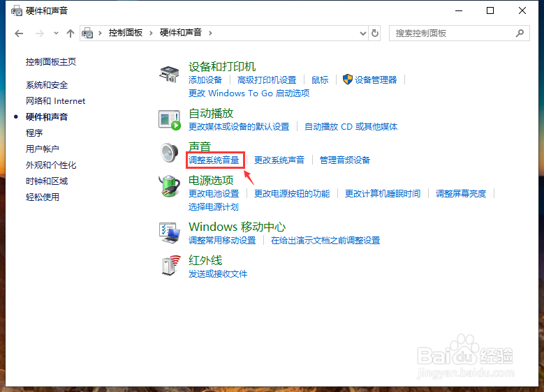Image resolution: width=544 pixels, height=392 pixels.
Task: Open 高级打印机设置 link
Action: click(x=267, y=80)
